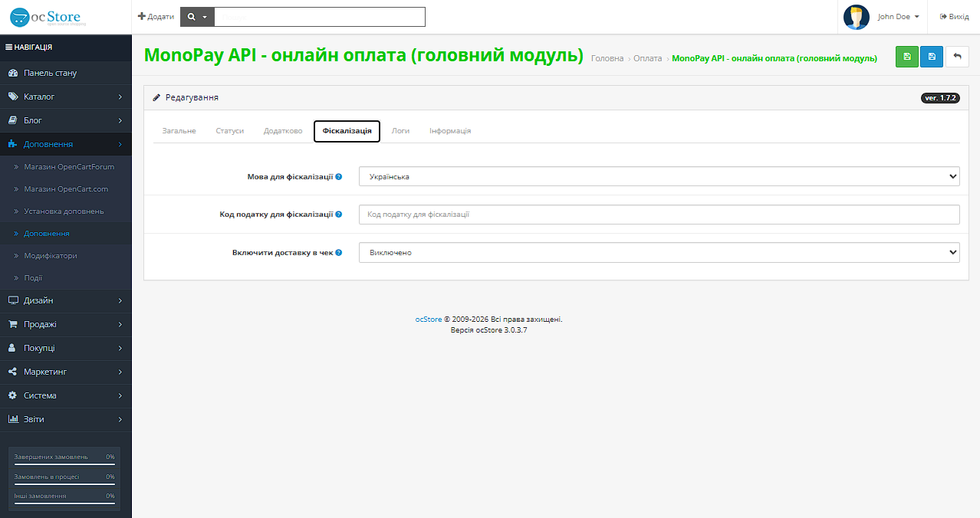
Task: Switch to the Загальне tab
Action: [x=179, y=131]
